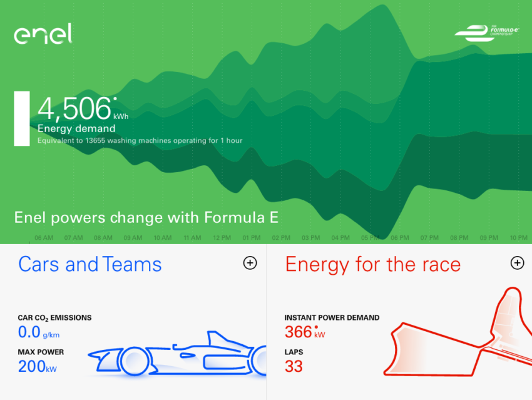
Task: Expand the Energy for the race panel
Action: 517,263
